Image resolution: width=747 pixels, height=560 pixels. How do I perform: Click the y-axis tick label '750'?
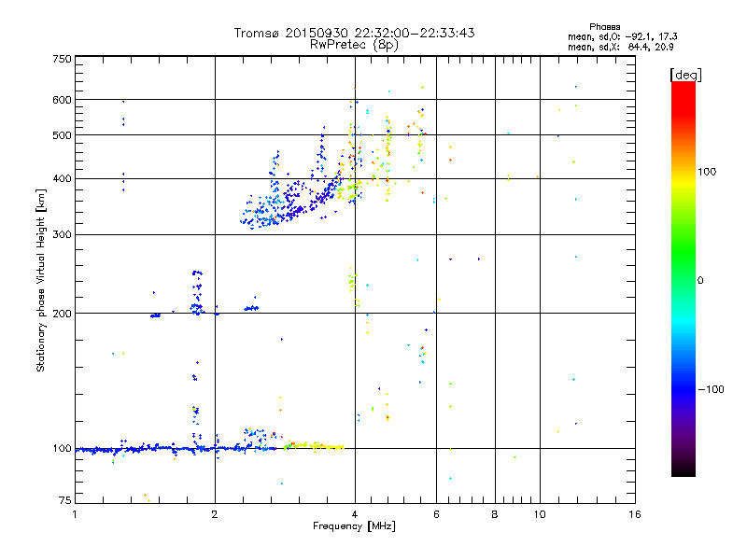(x=62, y=59)
